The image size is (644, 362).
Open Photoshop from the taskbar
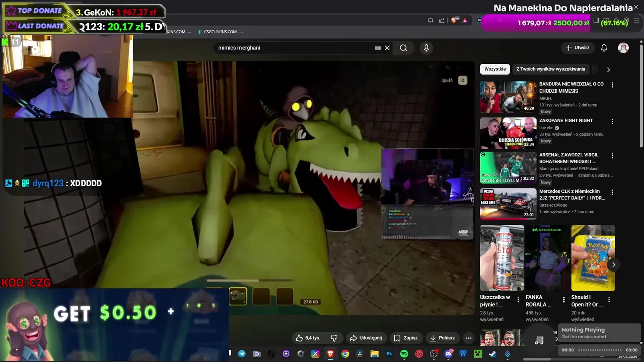click(x=389, y=354)
